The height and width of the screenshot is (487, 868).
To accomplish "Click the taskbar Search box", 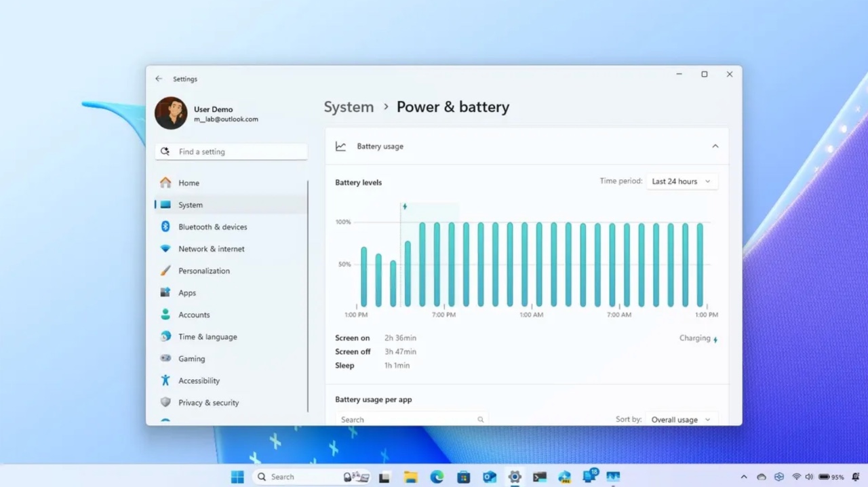I will pos(311,477).
